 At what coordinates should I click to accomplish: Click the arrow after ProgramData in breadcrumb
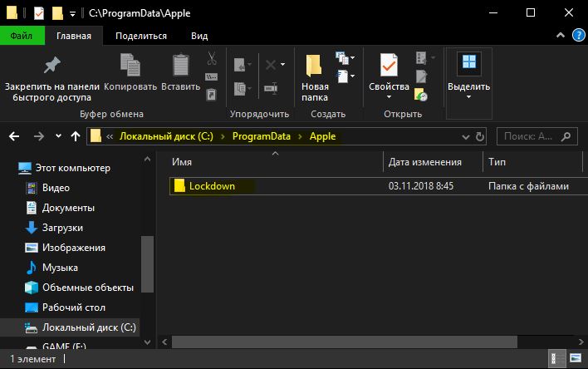tap(300, 136)
